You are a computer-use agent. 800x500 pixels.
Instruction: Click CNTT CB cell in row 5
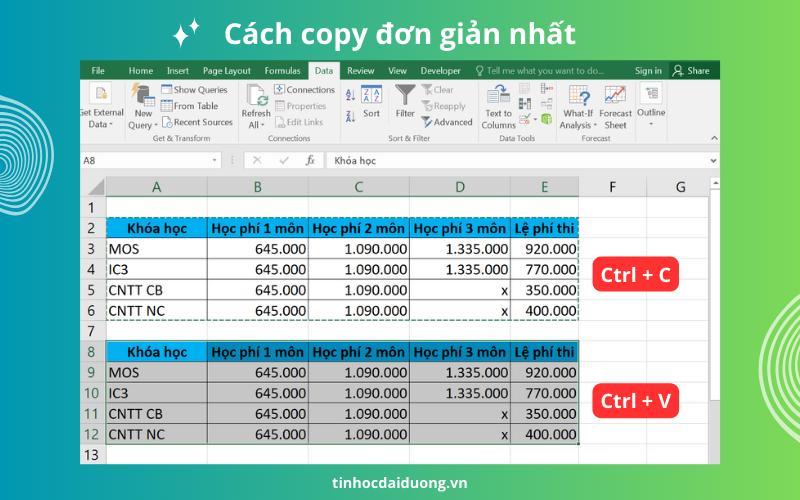[157, 290]
